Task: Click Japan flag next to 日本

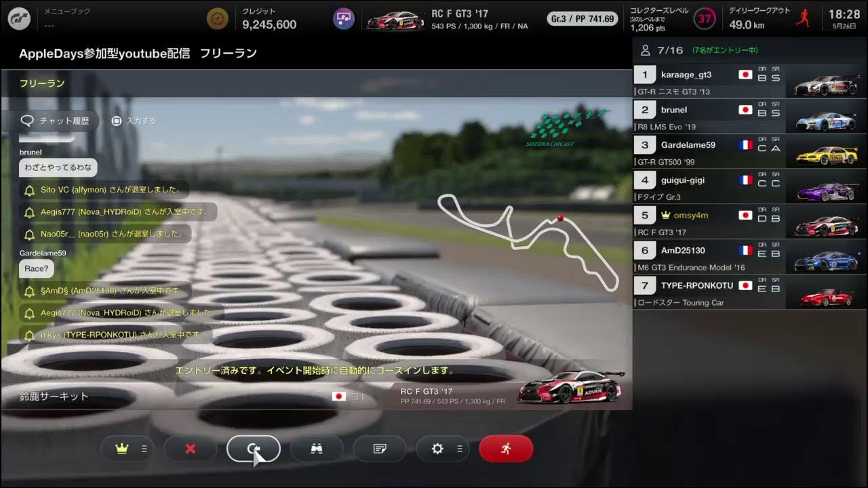Action: (339, 396)
